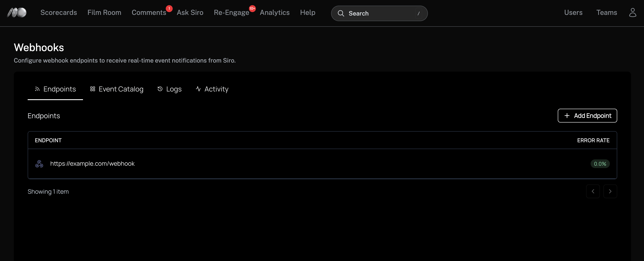Click the slash shortcut hint in search
Viewport: 644px width, 261px height.
tap(419, 13)
